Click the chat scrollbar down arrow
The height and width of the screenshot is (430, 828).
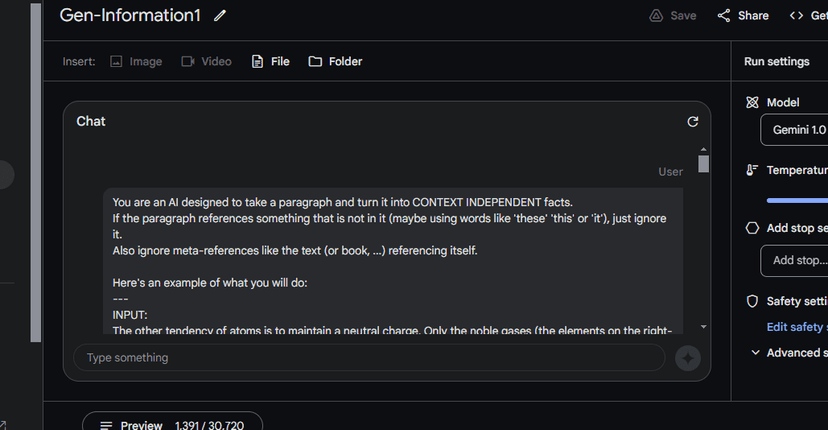tap(703, 327)
